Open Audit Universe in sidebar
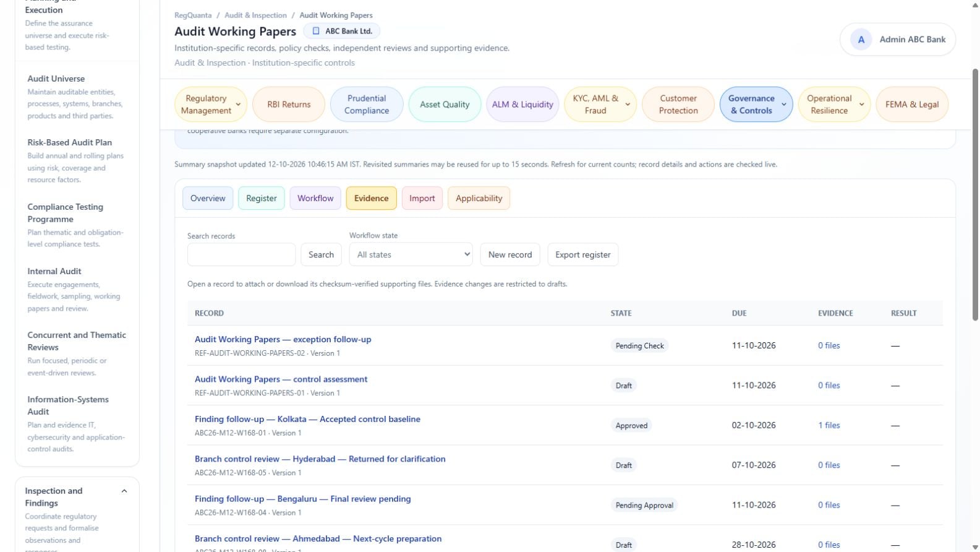 click(x=56, y=79)
